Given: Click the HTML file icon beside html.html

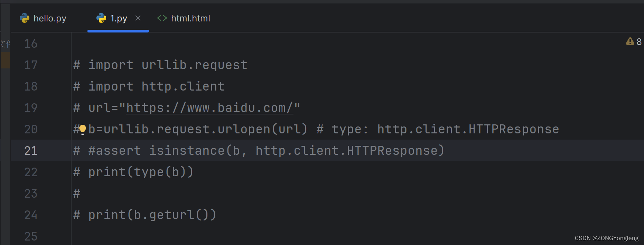Looking at the screenshot, I should click(x=162, y=18).
